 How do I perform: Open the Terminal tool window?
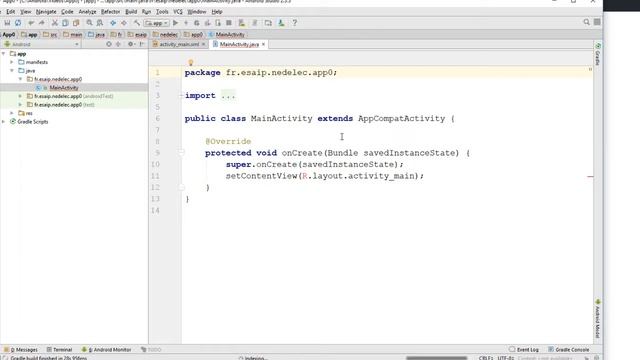[59, 350]
